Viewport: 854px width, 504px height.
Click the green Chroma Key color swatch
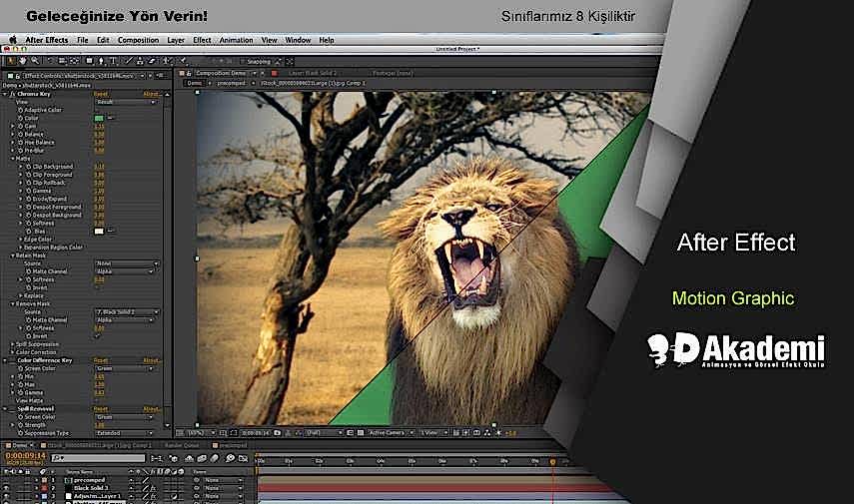[x=99, y=118]
